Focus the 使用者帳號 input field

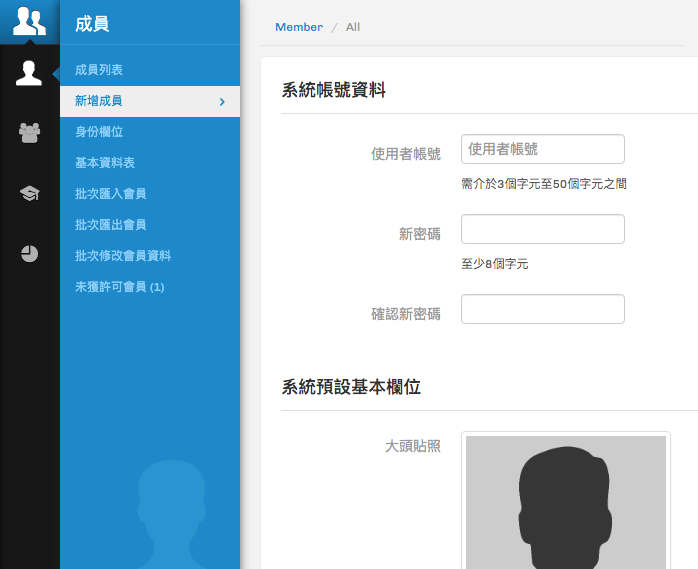pyautogui.click(x=542, y=149)
